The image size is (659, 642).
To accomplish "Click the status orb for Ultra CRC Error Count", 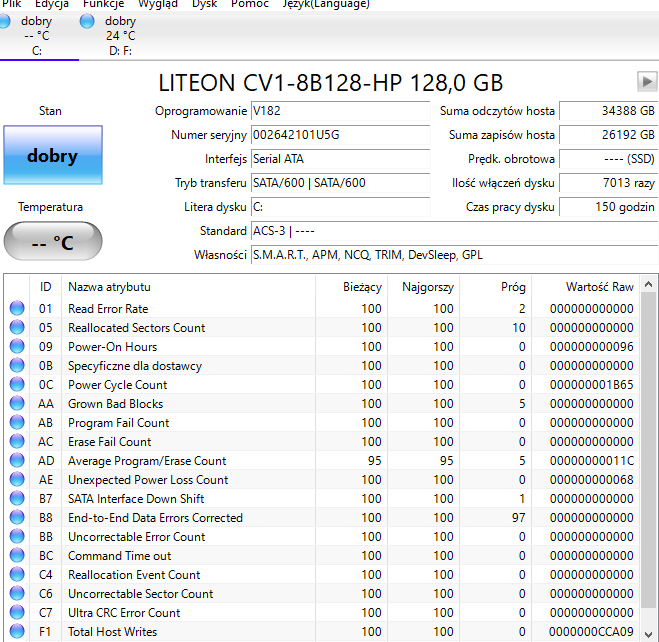I will coord(17,612).
